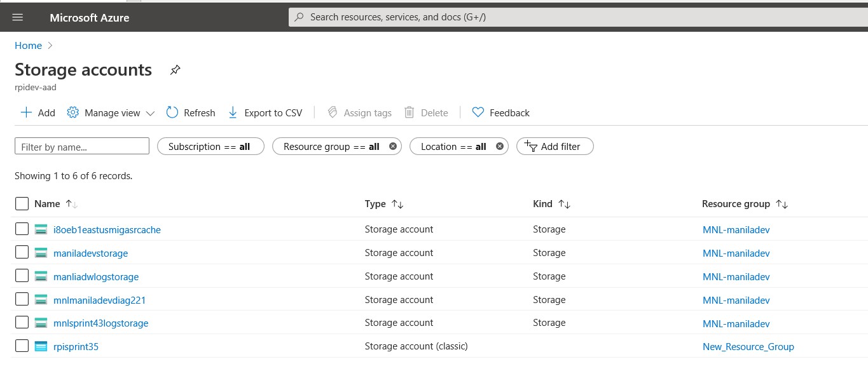Image resolution: width=868 pixels, height=385 pixels.
Task: Remove the Resource group filter
Action: pos(393,146)
